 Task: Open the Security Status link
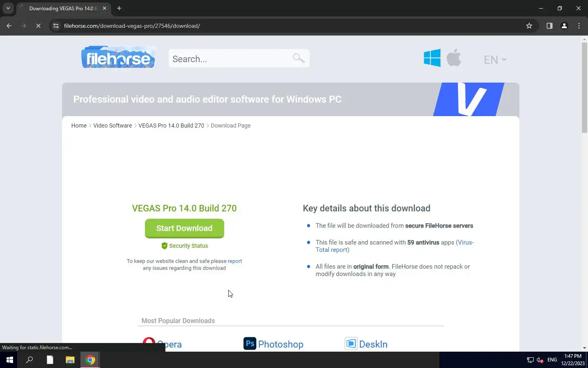pos(188,246)
